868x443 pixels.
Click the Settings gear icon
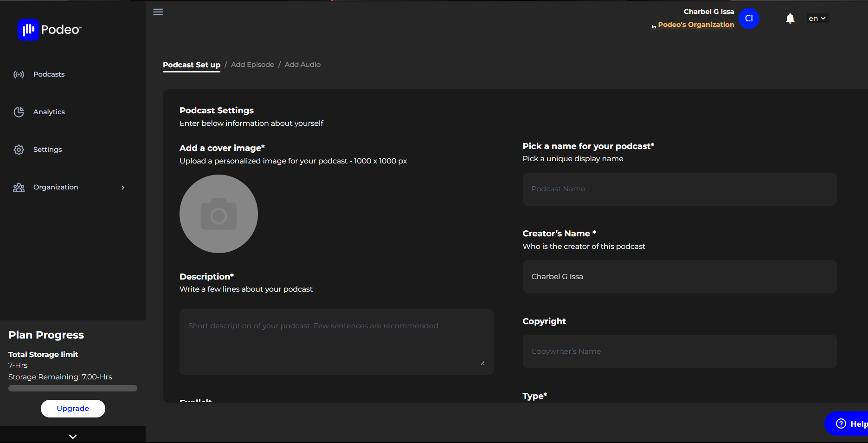tap(19, 150)
